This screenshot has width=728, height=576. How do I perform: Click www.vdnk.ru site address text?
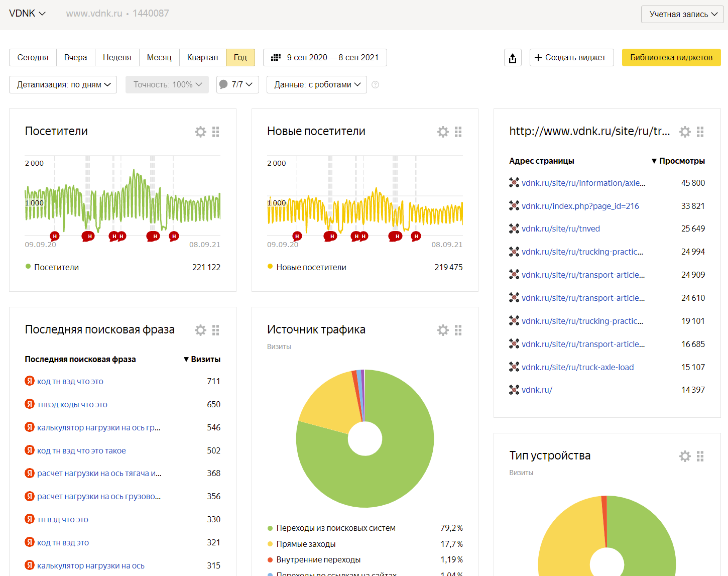pyautogui.click(x=94, y=14)
